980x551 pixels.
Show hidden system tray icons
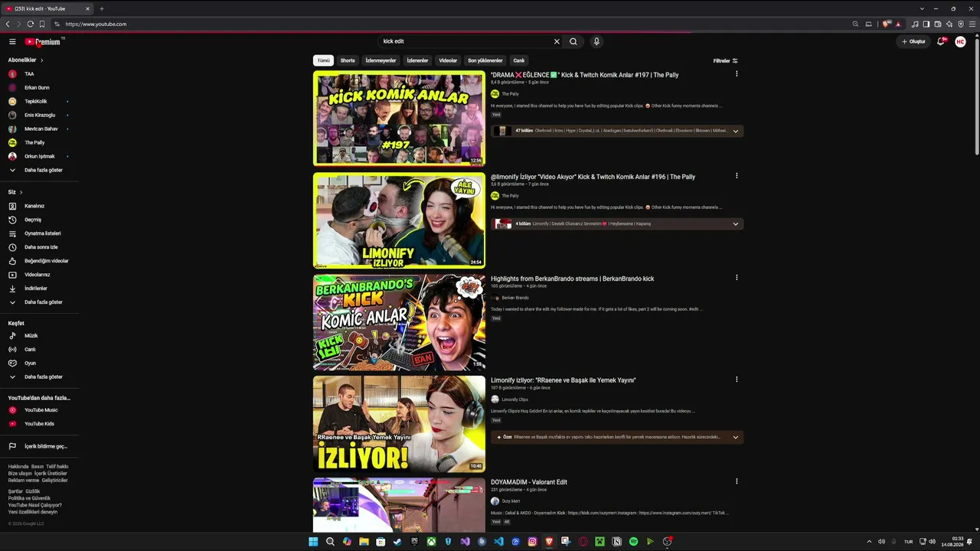click(x=869, y=542)
